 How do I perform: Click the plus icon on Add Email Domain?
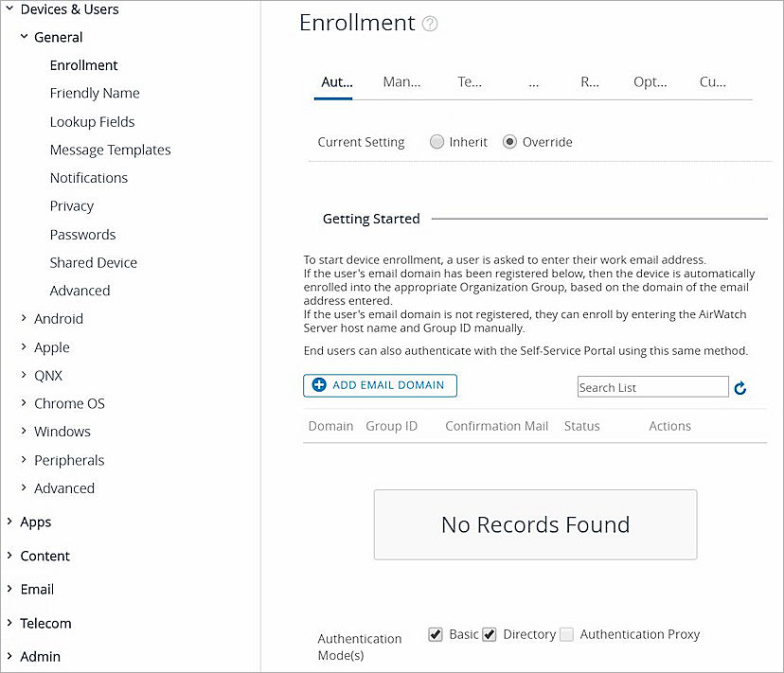[x=318, y=385]
